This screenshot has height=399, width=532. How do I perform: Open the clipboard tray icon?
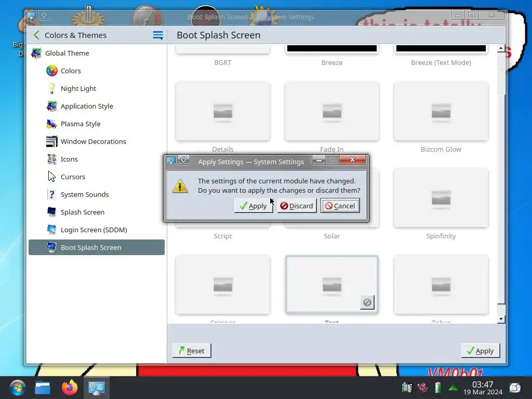tap(407, 387)
